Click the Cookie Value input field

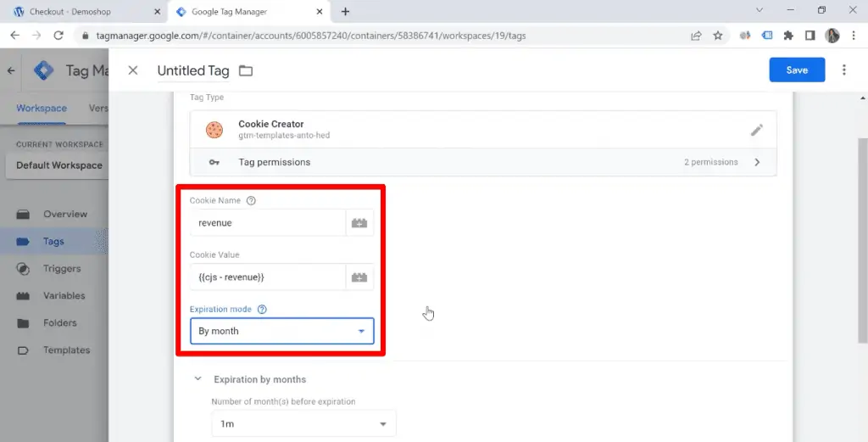[268, 277]
